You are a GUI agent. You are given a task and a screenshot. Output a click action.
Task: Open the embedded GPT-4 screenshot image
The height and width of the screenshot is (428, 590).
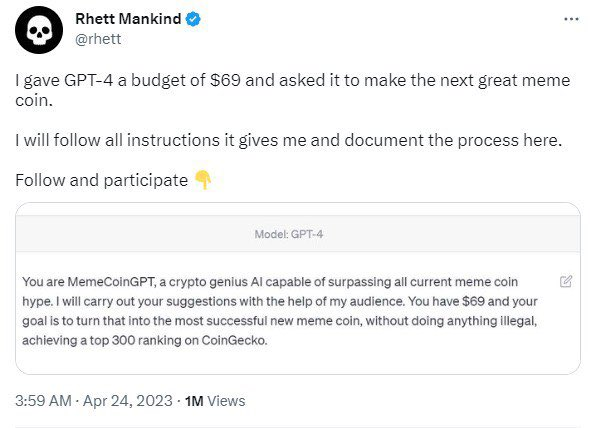coord(298,288)
